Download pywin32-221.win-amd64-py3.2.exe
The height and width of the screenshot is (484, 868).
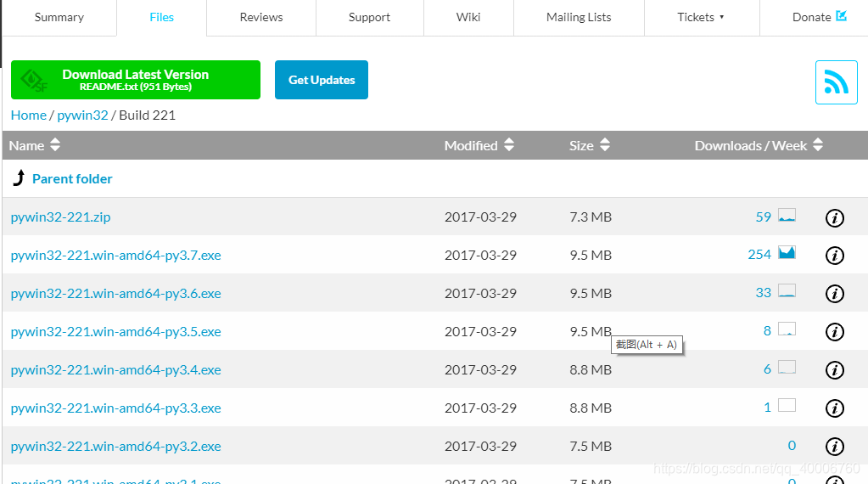click(115, 447)
